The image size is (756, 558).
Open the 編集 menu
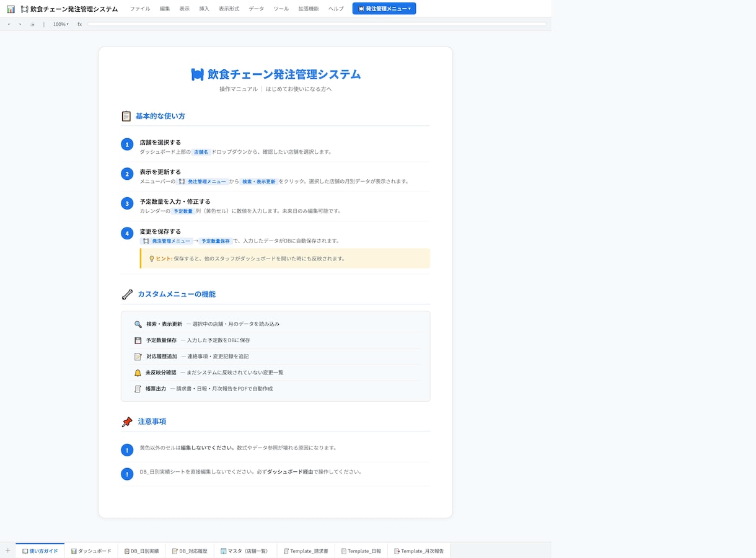click(x=165, y=9)
